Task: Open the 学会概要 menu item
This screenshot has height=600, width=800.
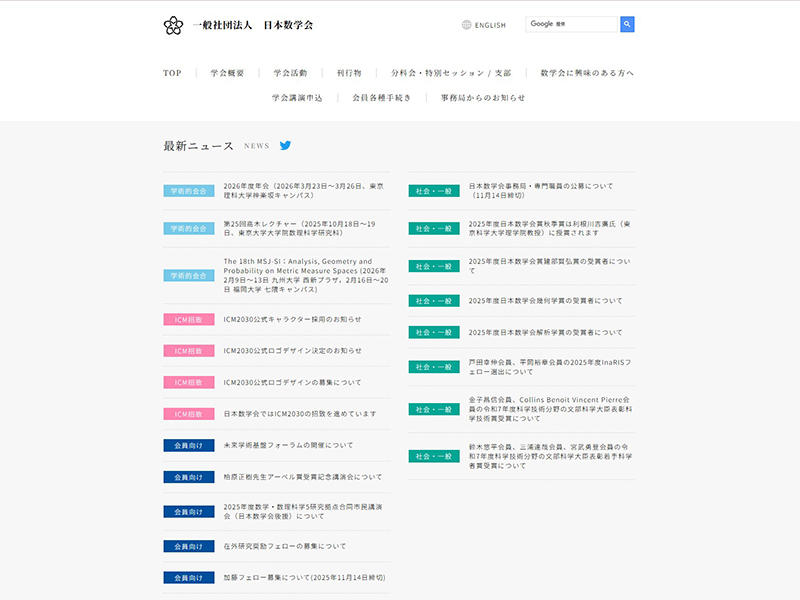Action: tap(227, 73)
